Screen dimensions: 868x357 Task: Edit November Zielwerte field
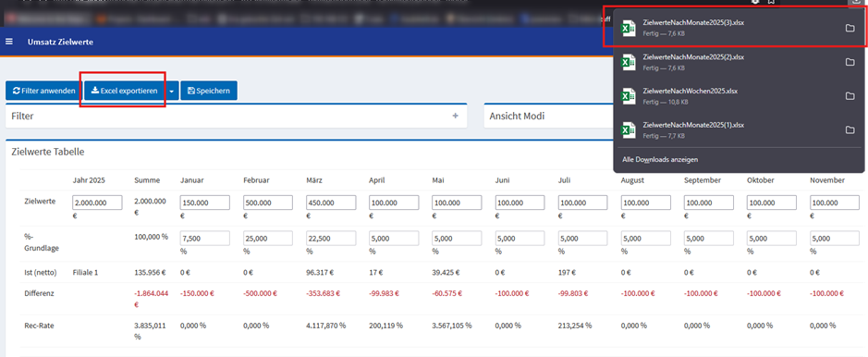coord(836,203)
